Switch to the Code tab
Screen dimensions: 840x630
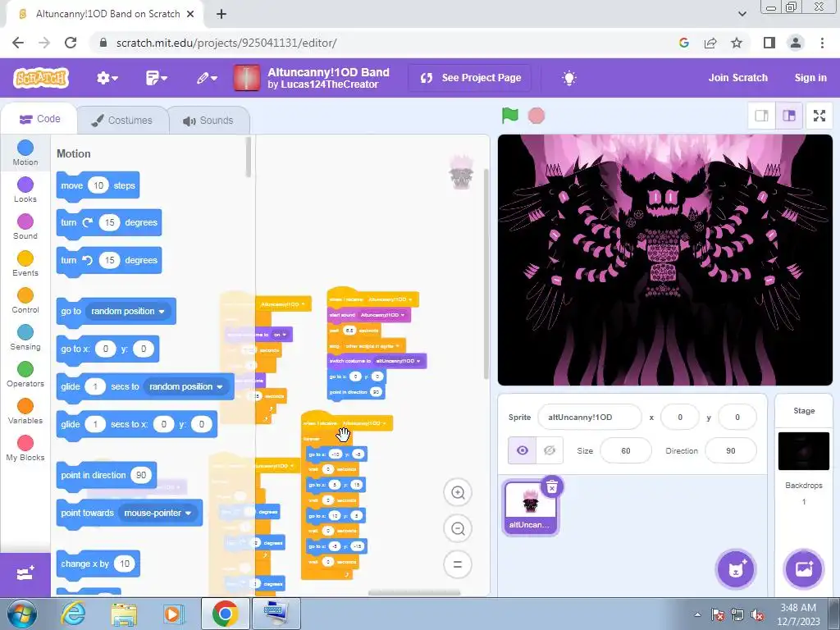click(x=39, y=119)
